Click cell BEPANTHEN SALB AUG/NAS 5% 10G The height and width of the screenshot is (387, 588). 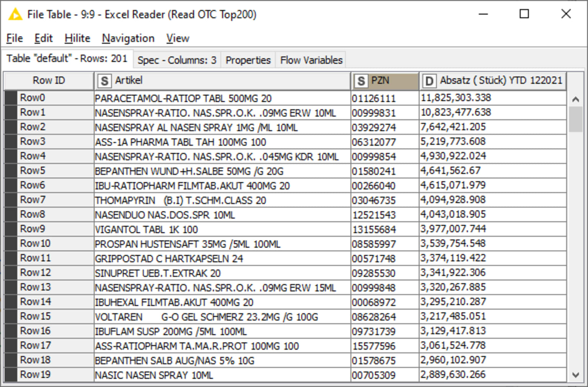222,360
